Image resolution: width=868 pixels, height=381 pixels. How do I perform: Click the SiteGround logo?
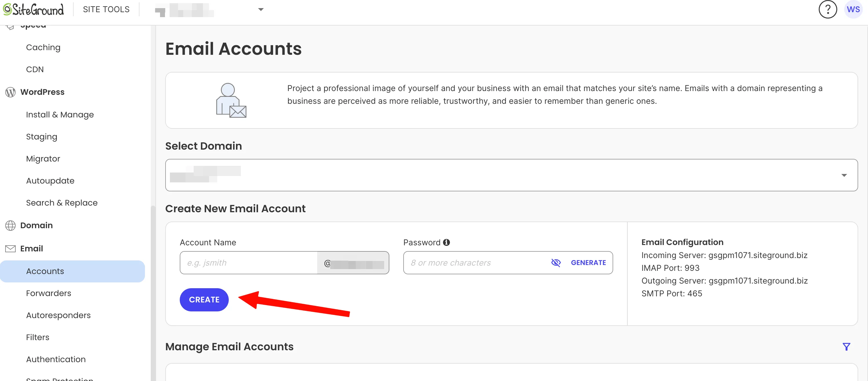tap(33, 10)
